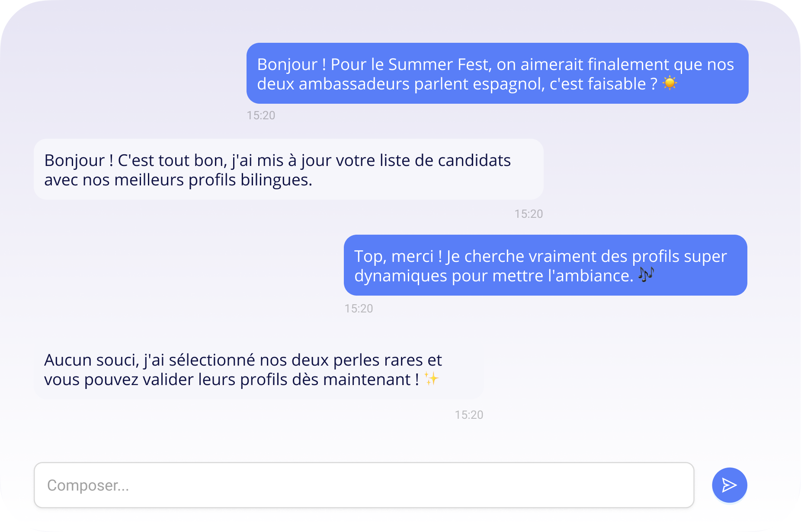The height and width of the screenshot is (532, 801).
Task: Select the timestamp below the bilingual profiles reply
Action: pyautogui.click(x=528, y=213)
